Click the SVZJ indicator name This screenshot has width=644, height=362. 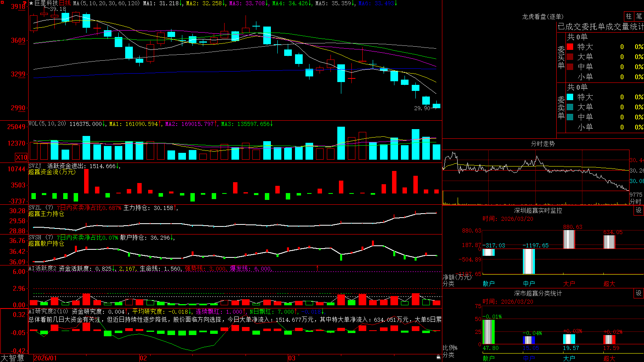35,166
